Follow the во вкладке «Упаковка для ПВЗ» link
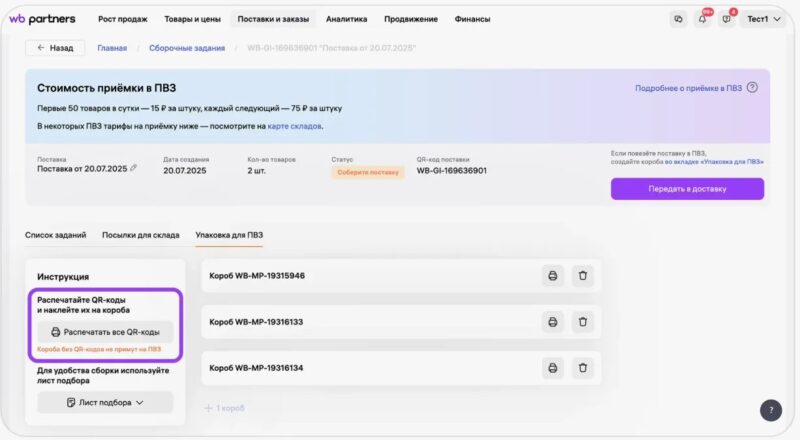Screen dimensions: 800x440 (714, 162)
